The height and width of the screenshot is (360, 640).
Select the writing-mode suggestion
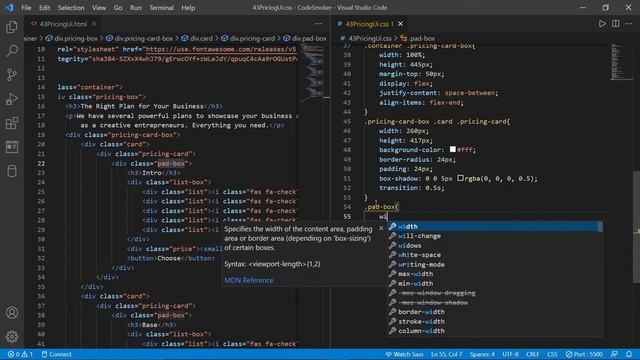(x=495, y=264)
